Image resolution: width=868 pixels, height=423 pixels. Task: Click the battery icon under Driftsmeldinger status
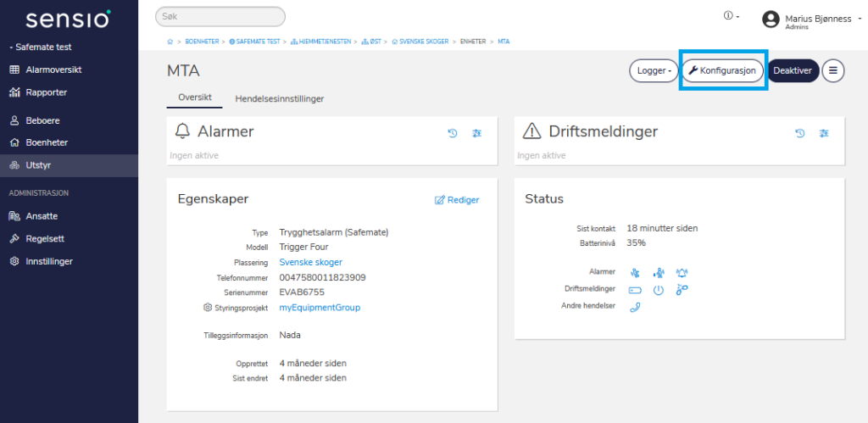tap(635, 290)
